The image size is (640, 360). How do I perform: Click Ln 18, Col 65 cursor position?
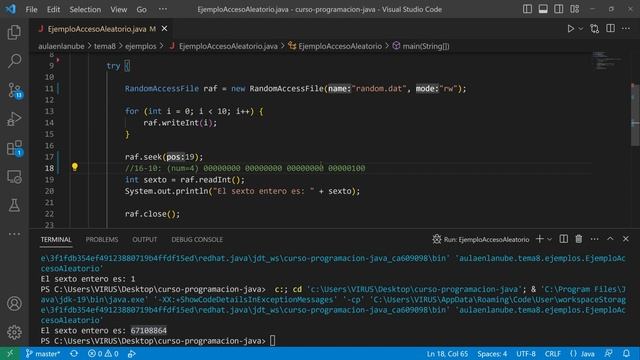pyautogui.click(x=447, y=353)
